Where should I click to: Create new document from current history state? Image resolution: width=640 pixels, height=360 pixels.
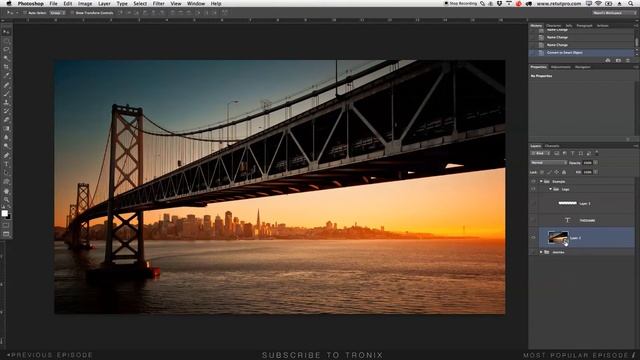(x=608, y=60)
